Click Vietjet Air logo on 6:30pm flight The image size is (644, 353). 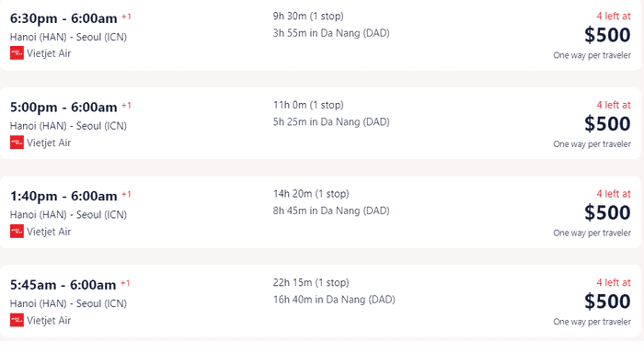point(17,53)
